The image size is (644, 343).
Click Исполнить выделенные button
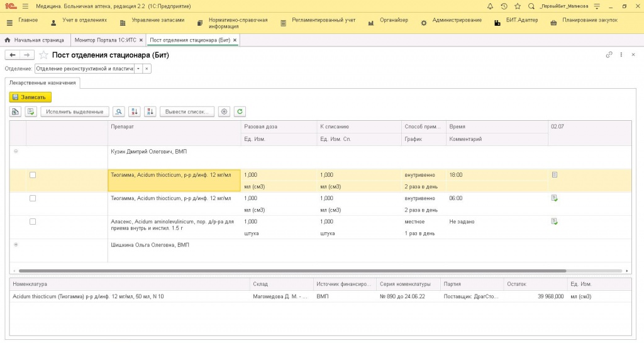[x=75, y=111]
